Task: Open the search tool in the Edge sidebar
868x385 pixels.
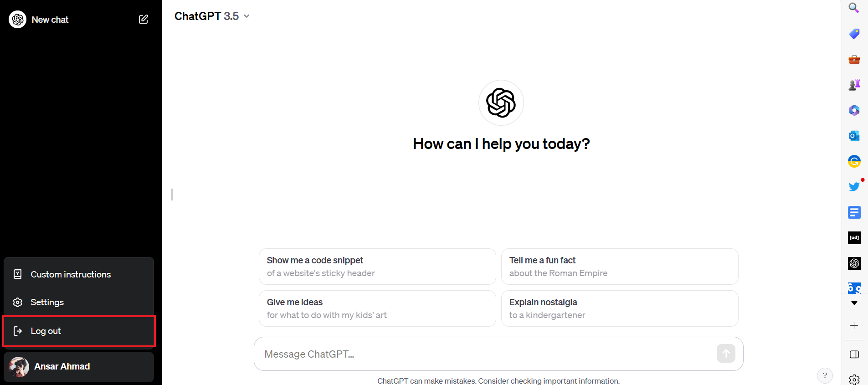Action: pos(854,8)
